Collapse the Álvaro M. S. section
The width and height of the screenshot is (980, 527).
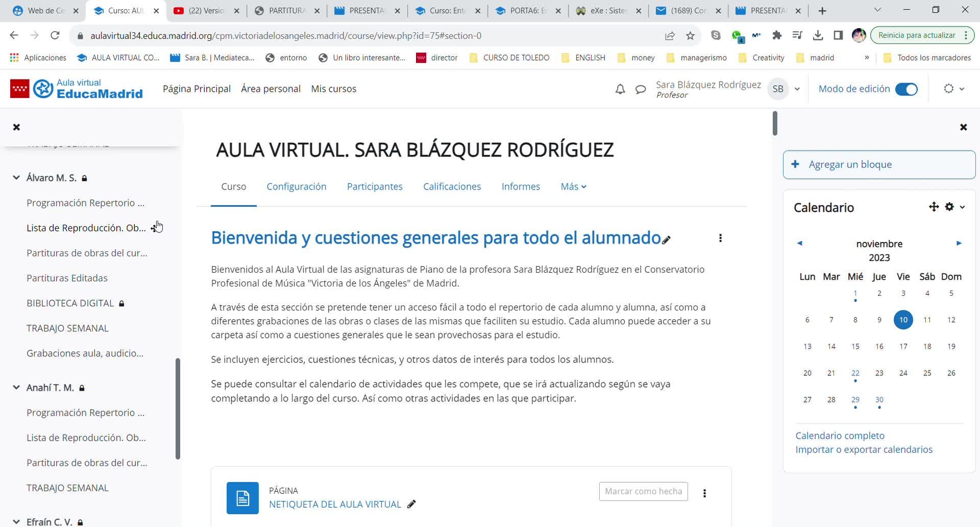16,178
